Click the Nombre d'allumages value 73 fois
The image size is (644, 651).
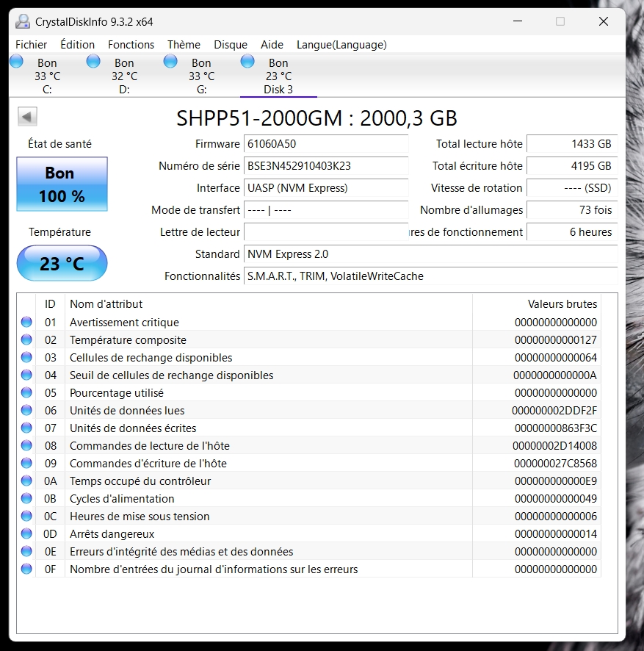pos(572,209)
